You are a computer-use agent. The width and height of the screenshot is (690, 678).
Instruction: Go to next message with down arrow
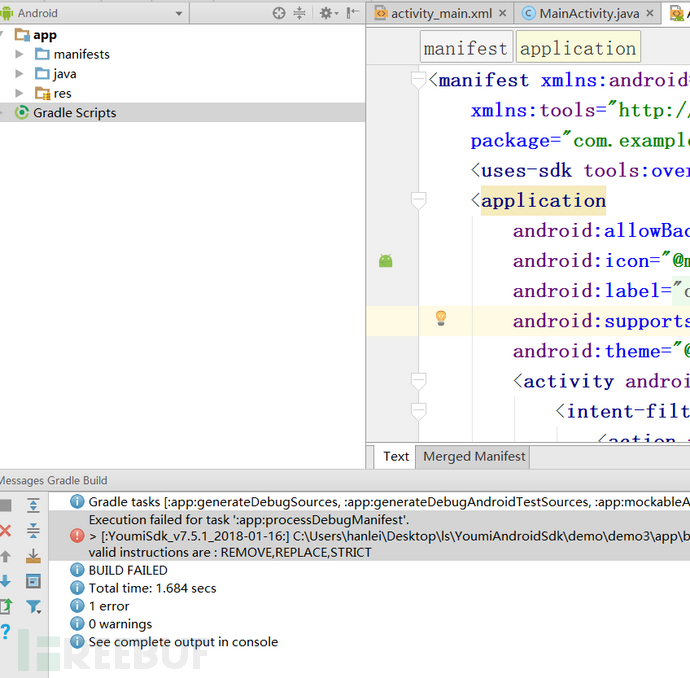point(5,581)
